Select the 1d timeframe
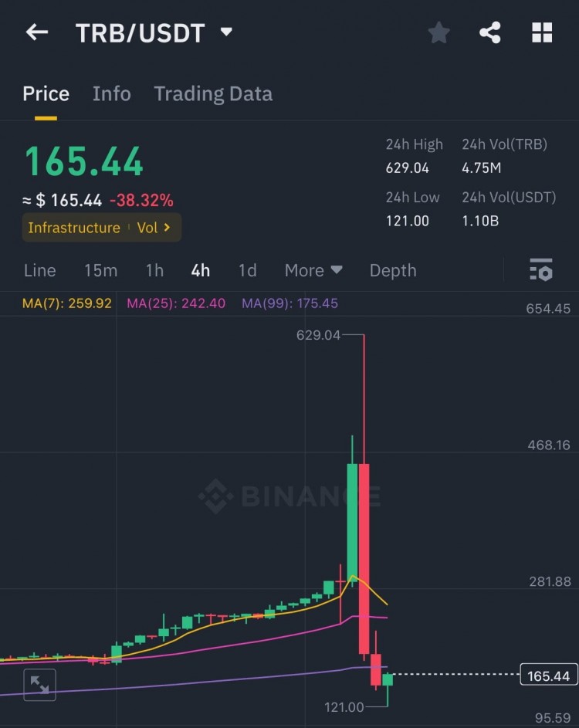579x728 pixels. coord(247,270)
